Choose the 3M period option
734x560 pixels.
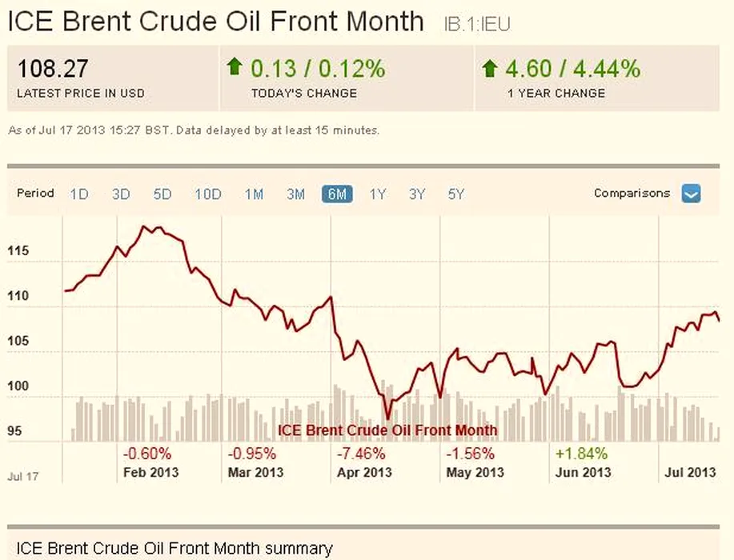296,194
